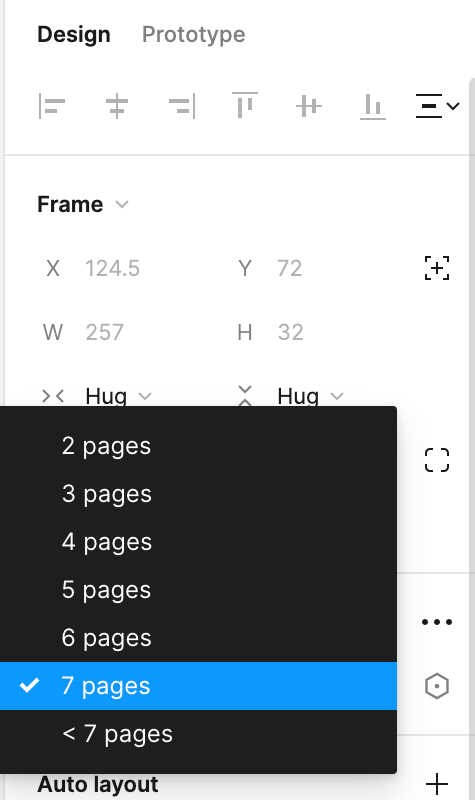Image resolution: width=475 pixels, height=800 pixels.
Task: Select the Design tab
Action: [74, 34]
